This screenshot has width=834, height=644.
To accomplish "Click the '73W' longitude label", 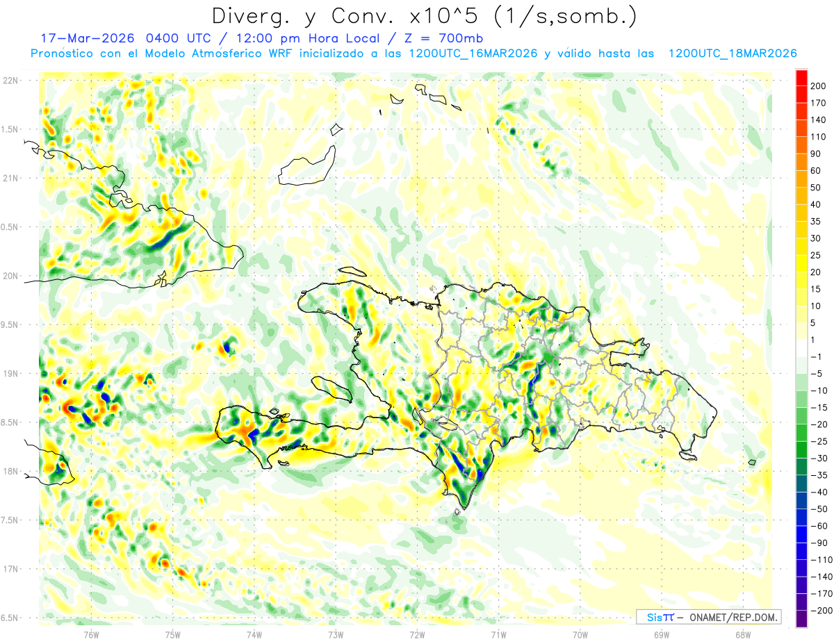I will 336,634.
